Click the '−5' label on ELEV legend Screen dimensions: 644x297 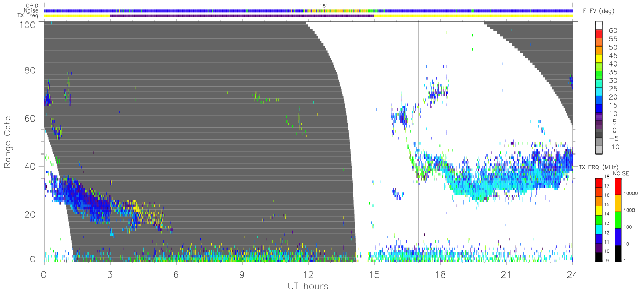(x=613, y=138)
